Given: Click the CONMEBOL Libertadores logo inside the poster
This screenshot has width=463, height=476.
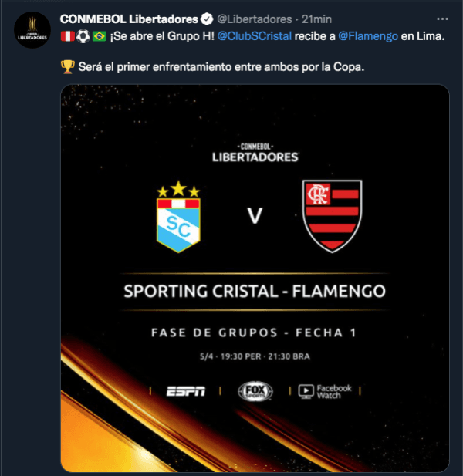Looking at the screenshot, I should pos(255,152).
